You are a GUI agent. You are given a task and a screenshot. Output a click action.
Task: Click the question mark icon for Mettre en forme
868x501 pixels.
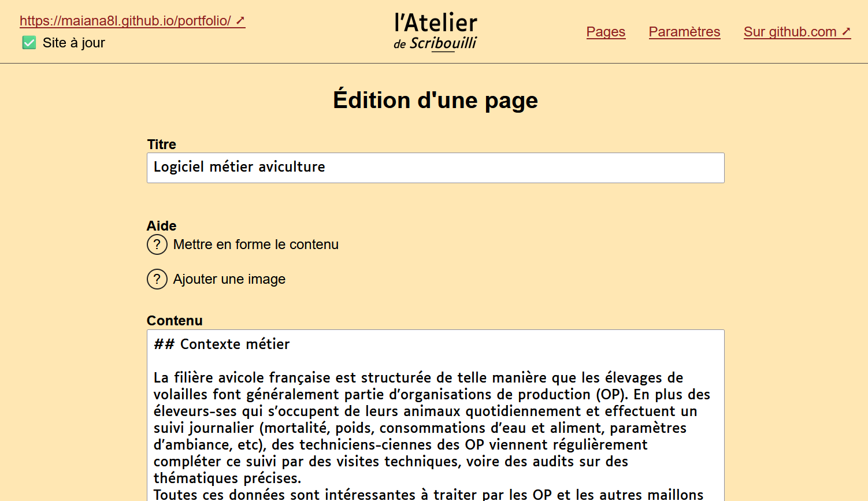[157, 244]
